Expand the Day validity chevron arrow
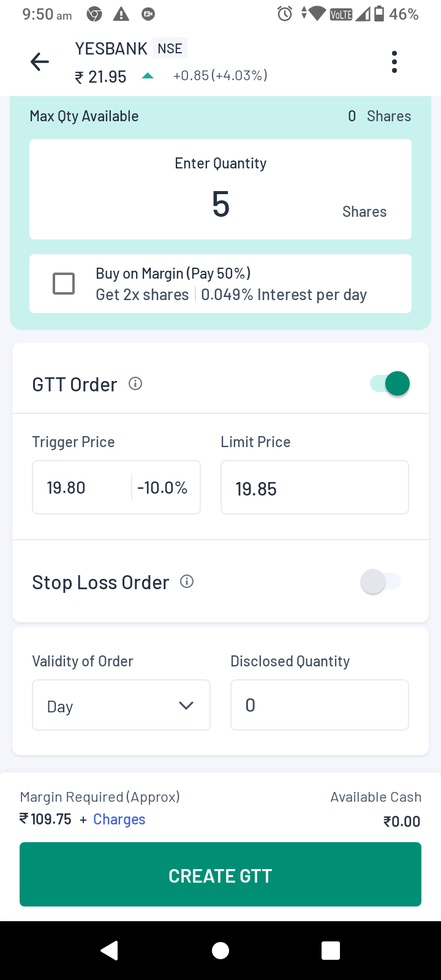Viewport: 441px width, 980px height. tap(186, 706)
